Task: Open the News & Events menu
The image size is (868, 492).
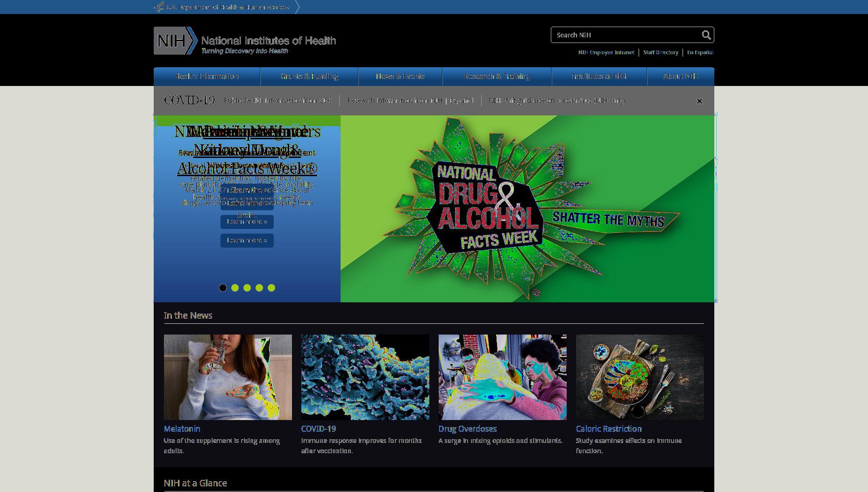Action: (x=400, y=77)
